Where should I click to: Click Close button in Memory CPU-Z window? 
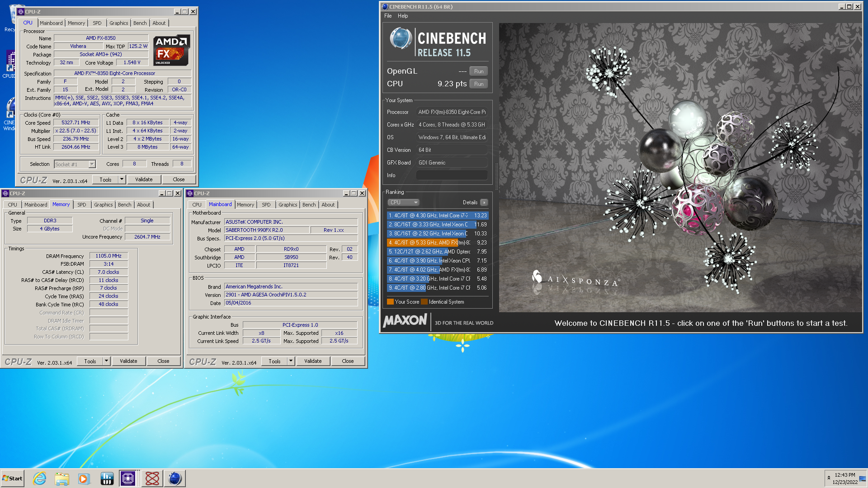coord(163,361)
